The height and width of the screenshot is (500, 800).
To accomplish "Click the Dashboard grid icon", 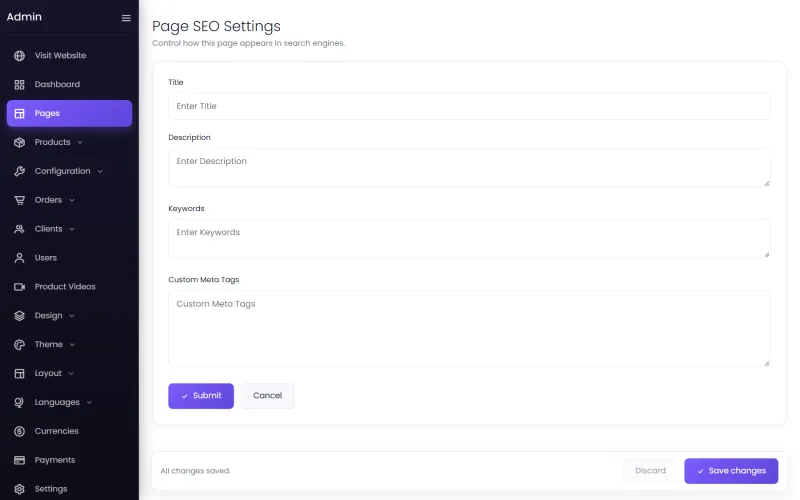I will point(19,85).
